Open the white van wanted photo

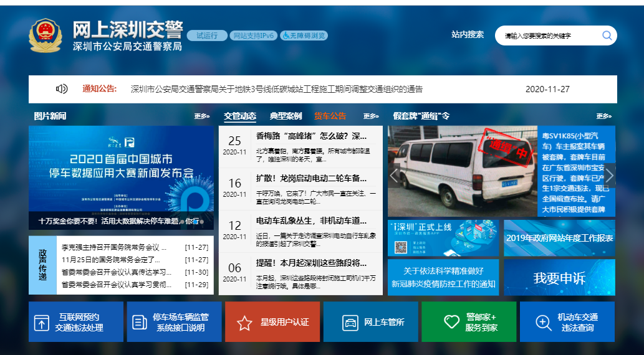pyautogui.click(x=463, y=171)
